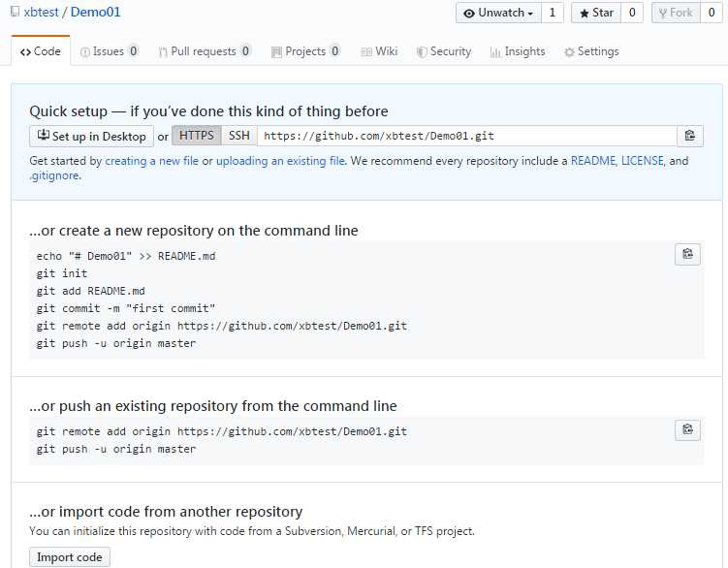Viewport: 728px width, 568px height.
Task: Click the star count showing 0
Action: click(x=632, y=13)
